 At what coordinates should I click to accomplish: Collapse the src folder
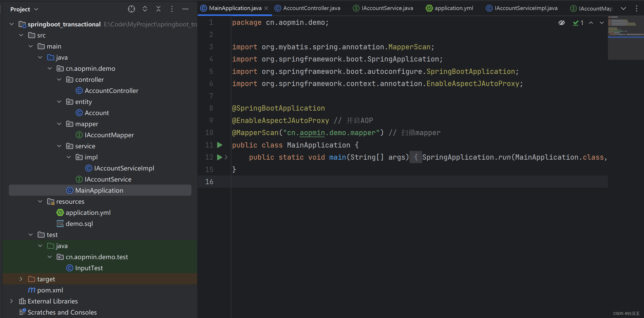coord(21,35)
